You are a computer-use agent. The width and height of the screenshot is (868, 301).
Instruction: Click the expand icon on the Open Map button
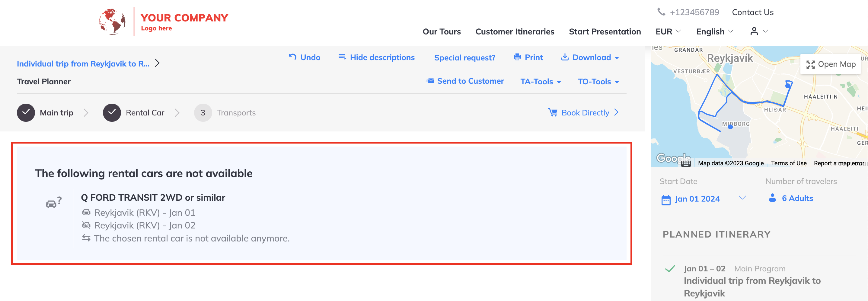(810, 64)
